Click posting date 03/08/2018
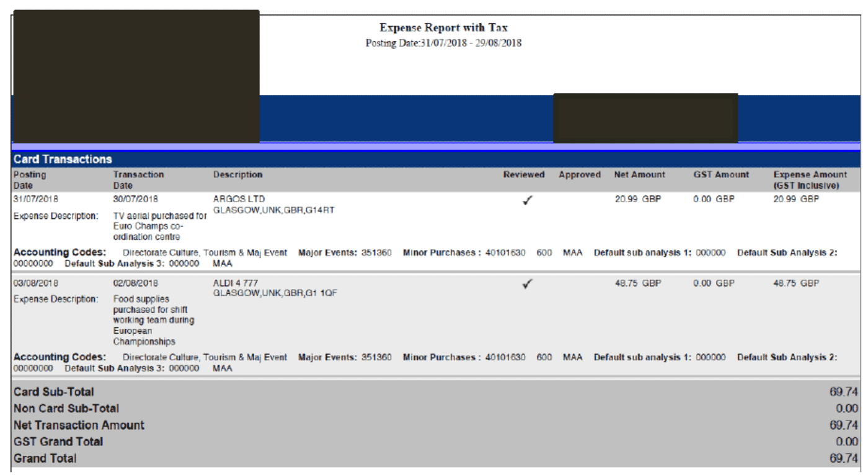Viewport: 868px width, 475px height. click(36, 283)
